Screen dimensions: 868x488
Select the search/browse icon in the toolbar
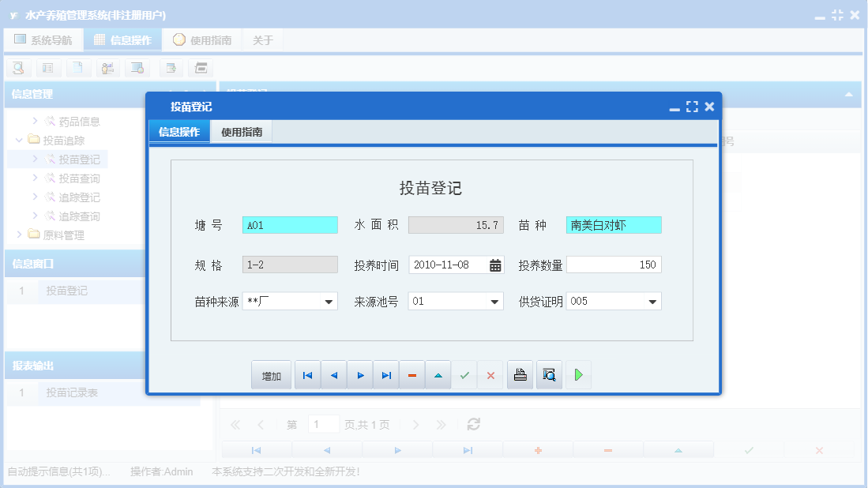tap(18, 68)
